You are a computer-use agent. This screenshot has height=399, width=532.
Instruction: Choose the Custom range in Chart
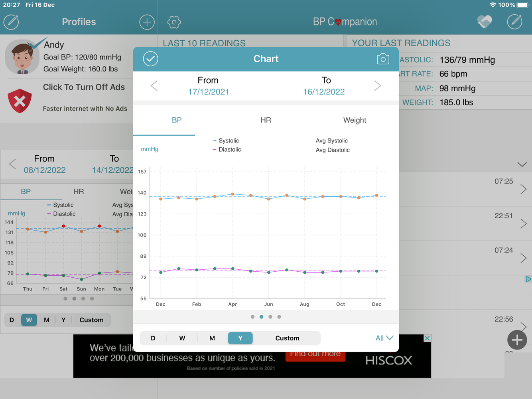tap(287, 338)
